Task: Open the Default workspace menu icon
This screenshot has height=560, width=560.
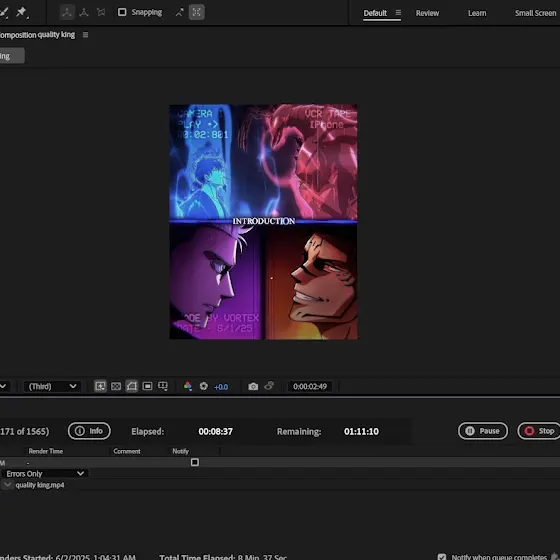Action: coord(398,13)
